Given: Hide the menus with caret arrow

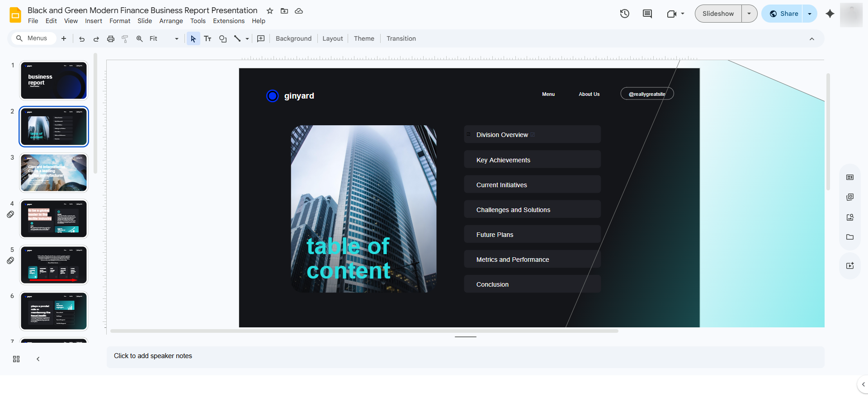Looking at the screenshot, I should [812, 39].
